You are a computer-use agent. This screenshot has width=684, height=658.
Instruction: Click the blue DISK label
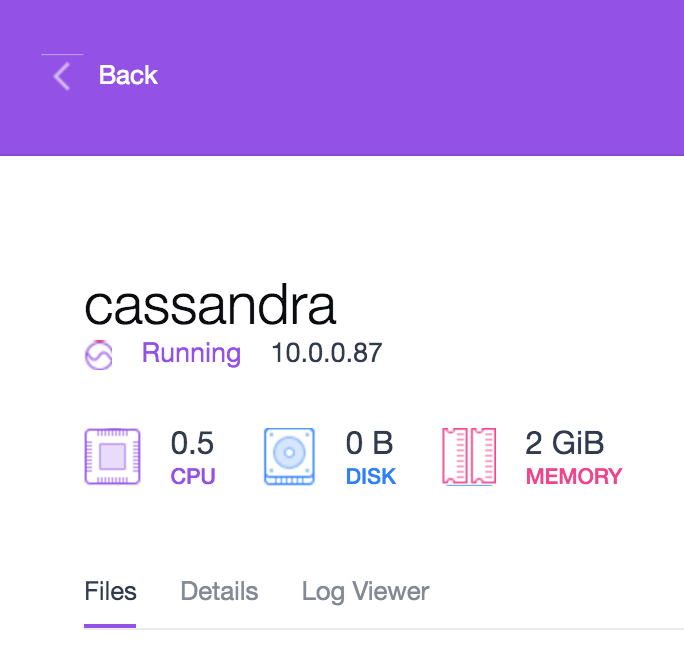[x=371, y=476]
